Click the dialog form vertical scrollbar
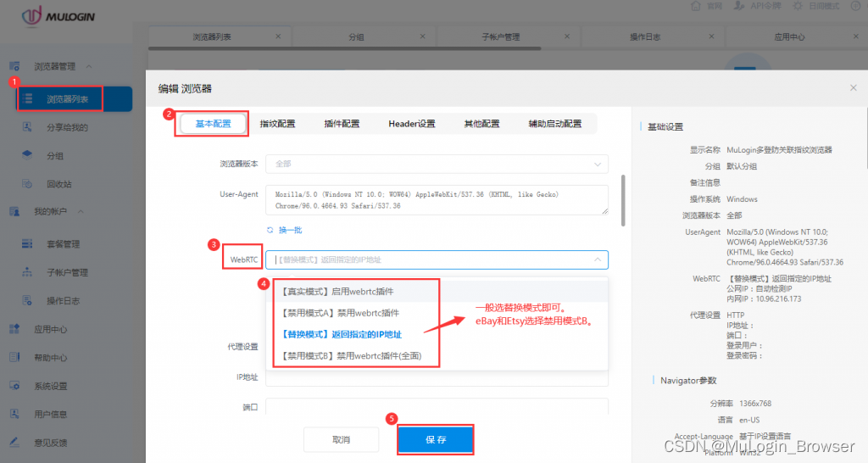 tap(623, 200)
